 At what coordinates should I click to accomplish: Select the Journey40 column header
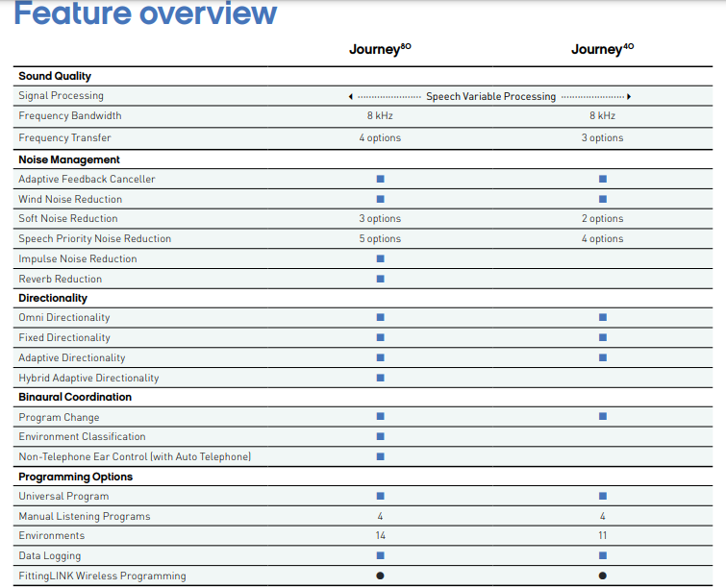[603, 49]
